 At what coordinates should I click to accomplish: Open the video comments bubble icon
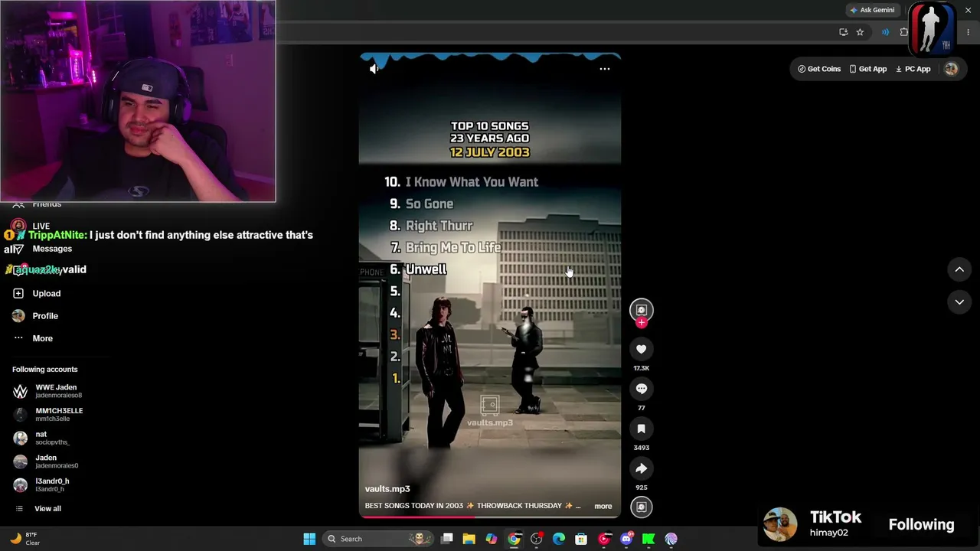[x=642, y=389]
